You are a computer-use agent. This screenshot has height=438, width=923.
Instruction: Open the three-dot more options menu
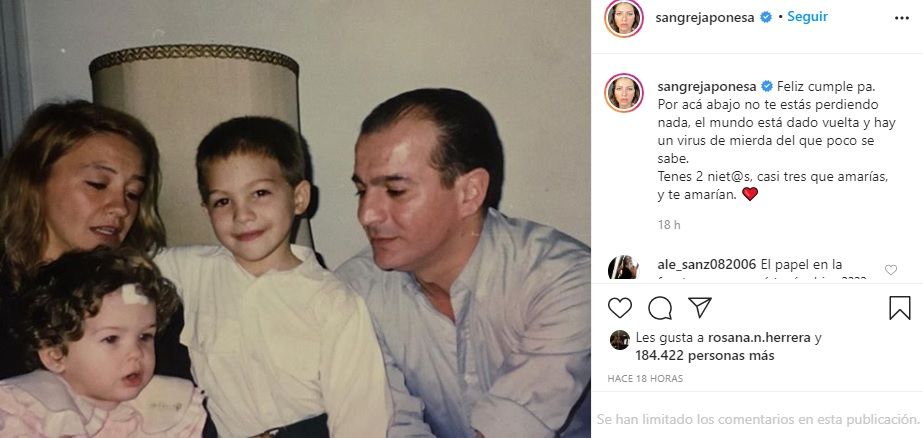coord(902,18)
